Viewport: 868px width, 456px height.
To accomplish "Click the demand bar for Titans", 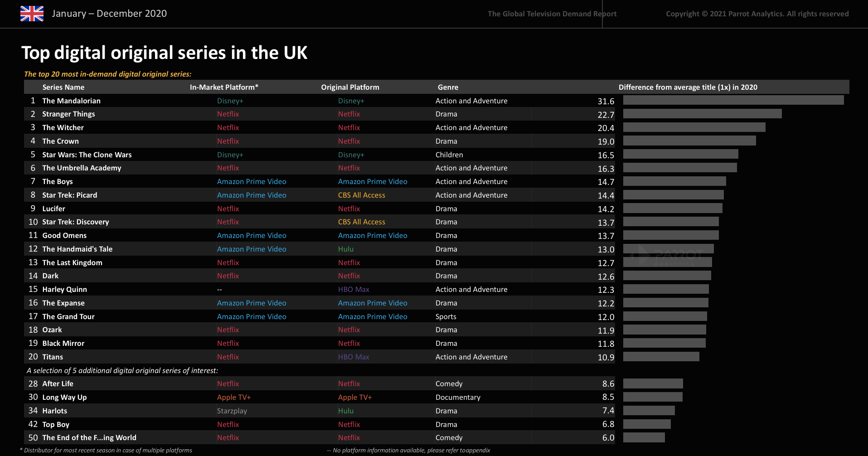I will point(661,357).
